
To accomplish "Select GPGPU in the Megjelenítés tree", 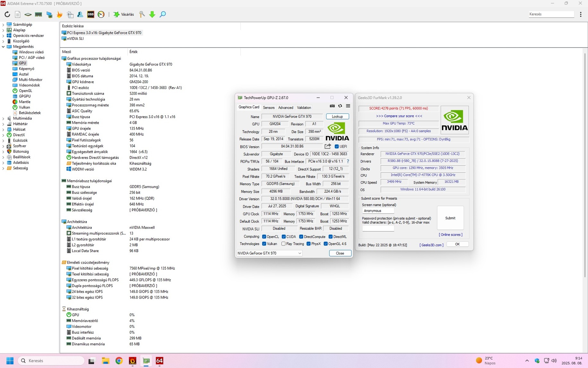I will click(25, 96).
